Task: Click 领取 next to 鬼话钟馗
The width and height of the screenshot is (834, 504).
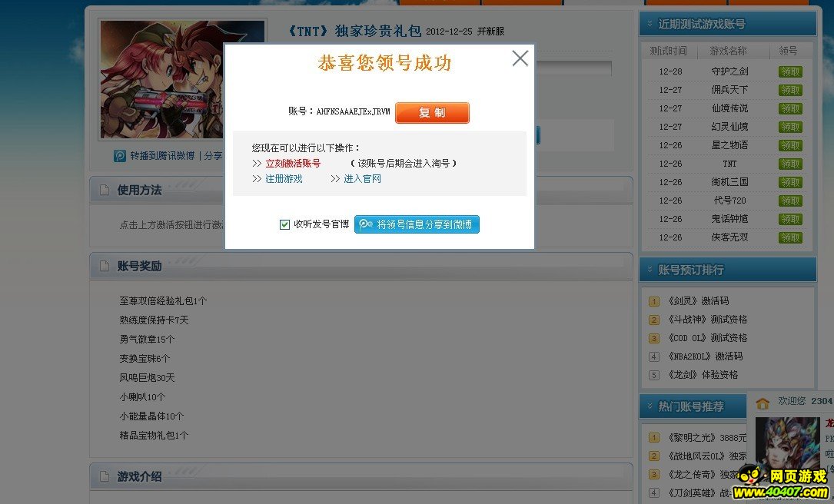Action: click(x=790, y=219)
